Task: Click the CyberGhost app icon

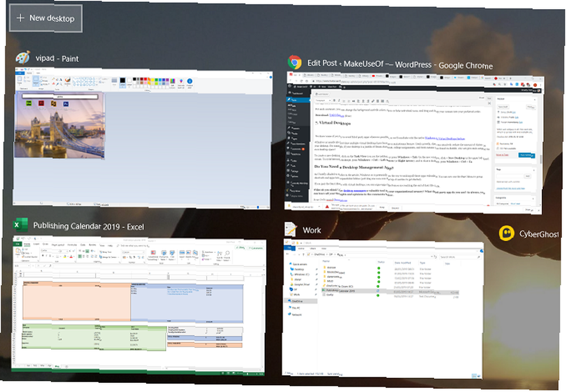Action: click(507, 233)
